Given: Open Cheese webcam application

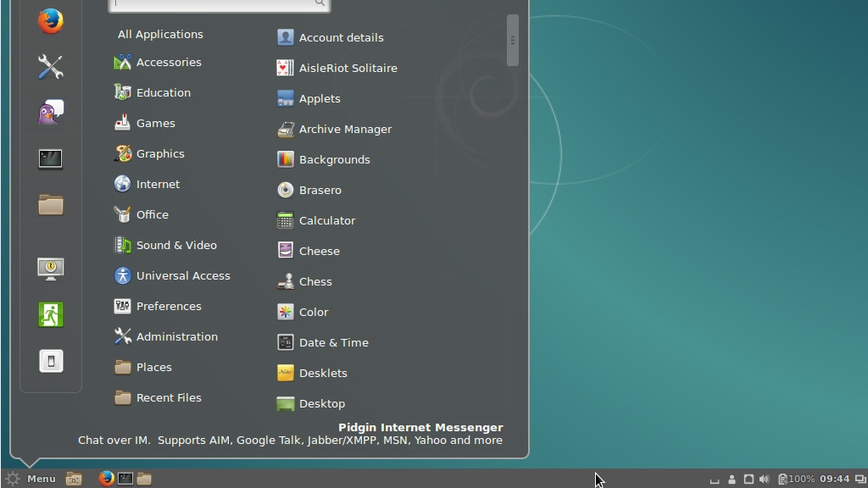Looking at the screenshot, I should click(x=319, y=251).
